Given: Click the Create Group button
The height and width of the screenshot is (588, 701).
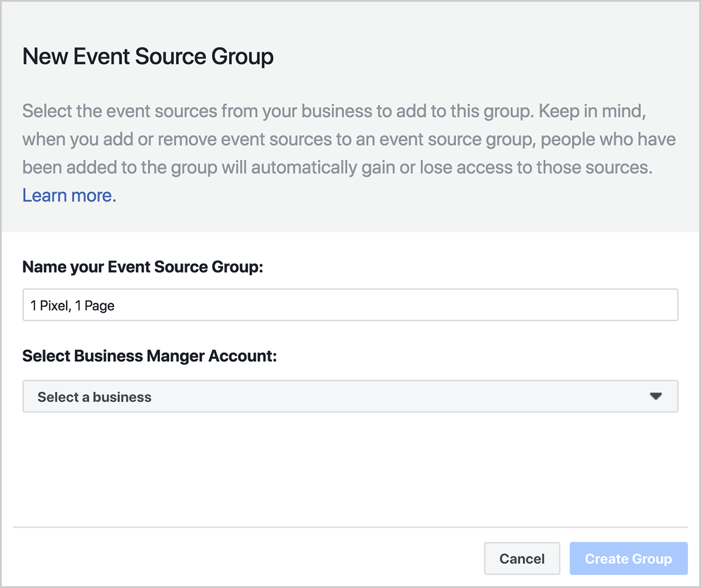Looking at the screenshot, I should click(628, 559).
